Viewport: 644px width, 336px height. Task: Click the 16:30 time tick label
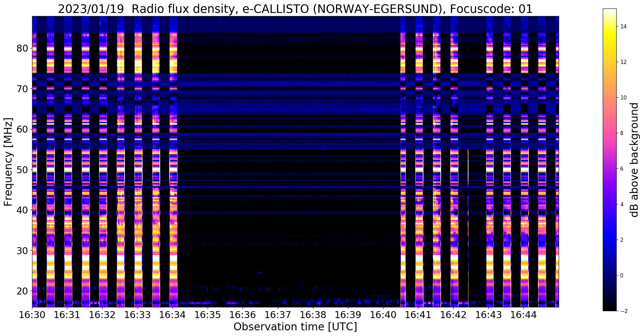point(32,315)
